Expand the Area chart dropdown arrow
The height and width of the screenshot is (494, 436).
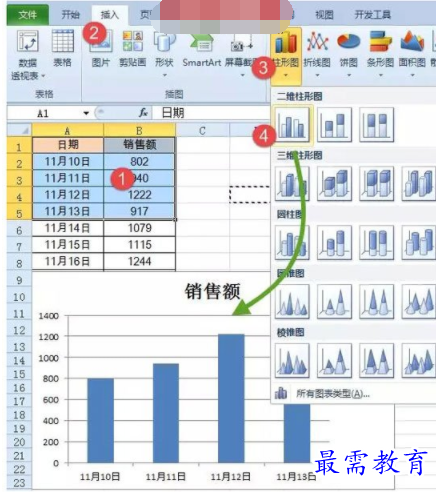[x=412, y=75]
